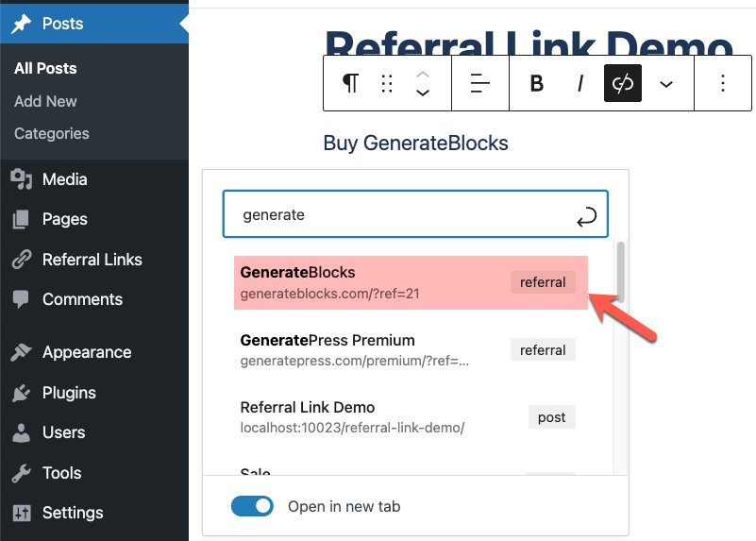
Task: Toggle italic formatting
Action: coord(580,84)
